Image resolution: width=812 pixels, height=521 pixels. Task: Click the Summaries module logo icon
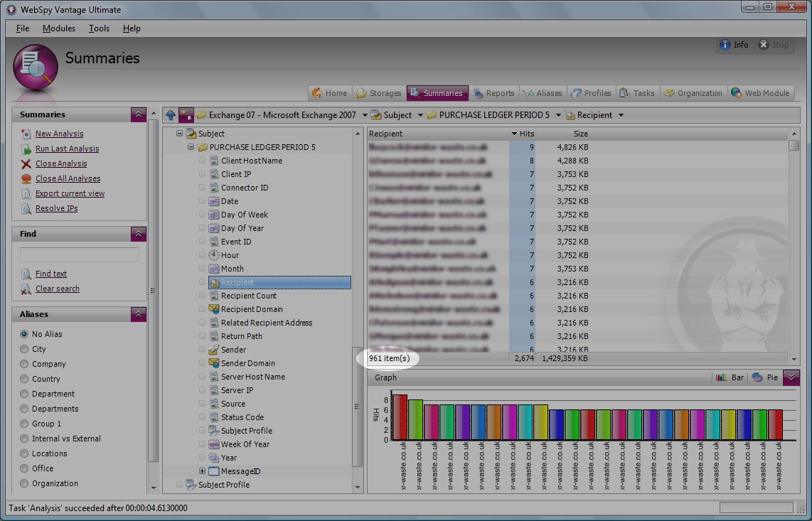(36, 68)
